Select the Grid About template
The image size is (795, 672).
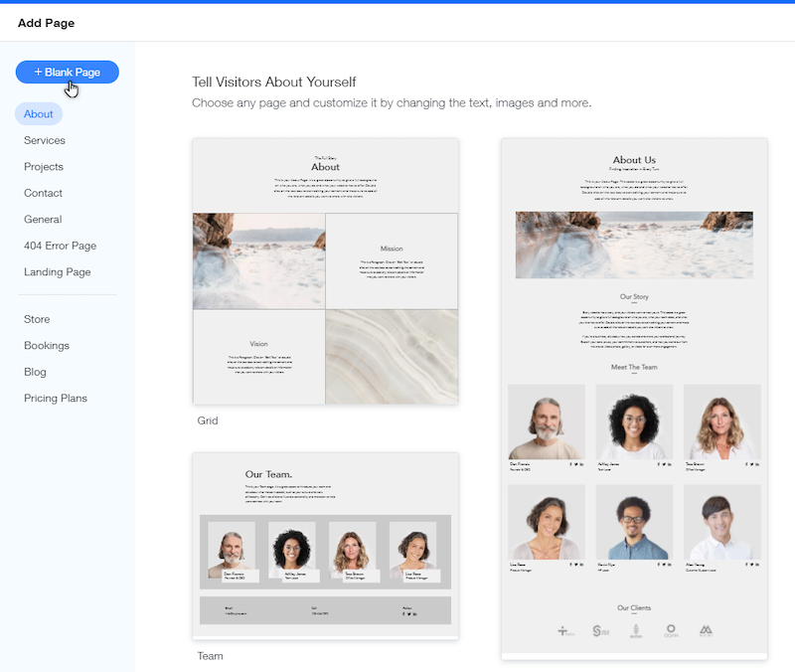point(326,273)
